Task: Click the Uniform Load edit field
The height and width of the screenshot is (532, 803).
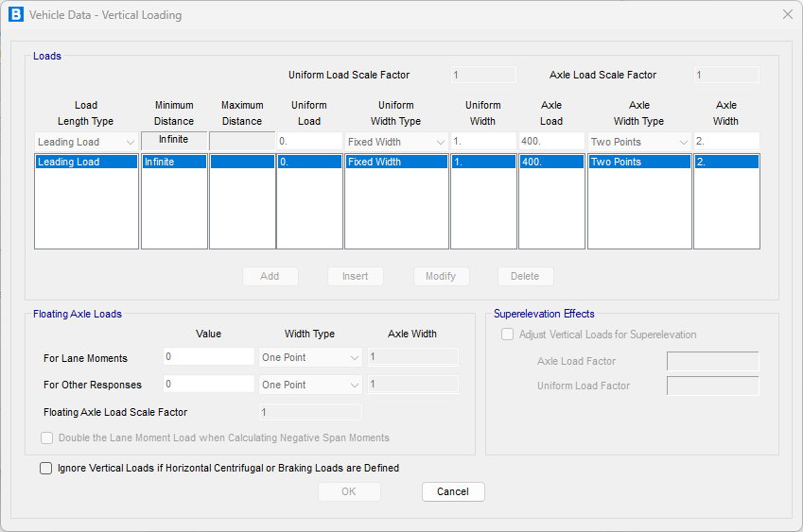Action: pos(310,141)
